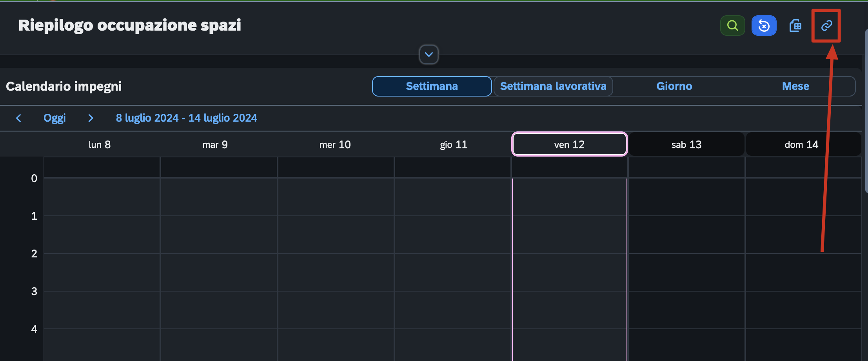This screenshot has height=361, width=868.
Task: Expand the header with the chevron-down button
Action: (429, 55)
